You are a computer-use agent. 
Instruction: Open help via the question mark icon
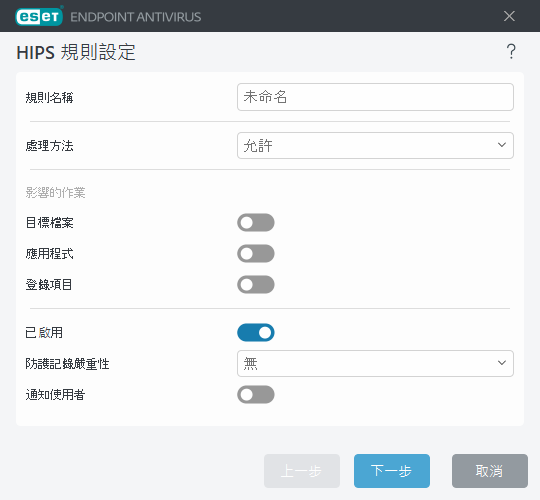click(x=511, y=52)
